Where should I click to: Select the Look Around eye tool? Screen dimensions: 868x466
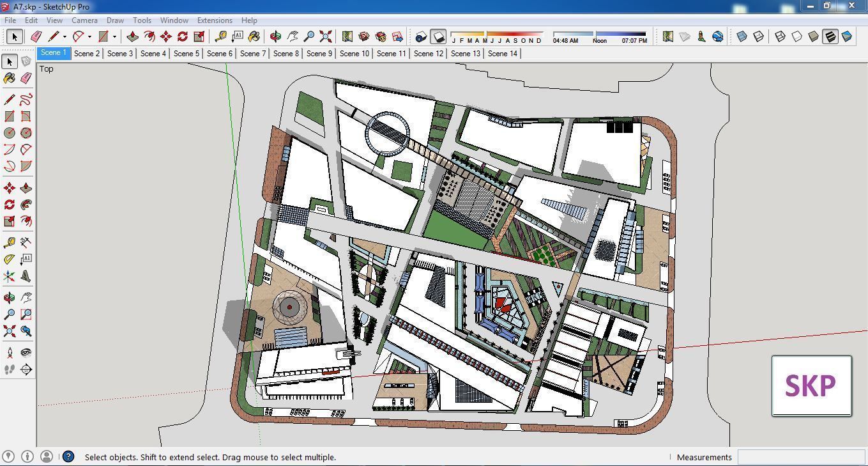26,352
